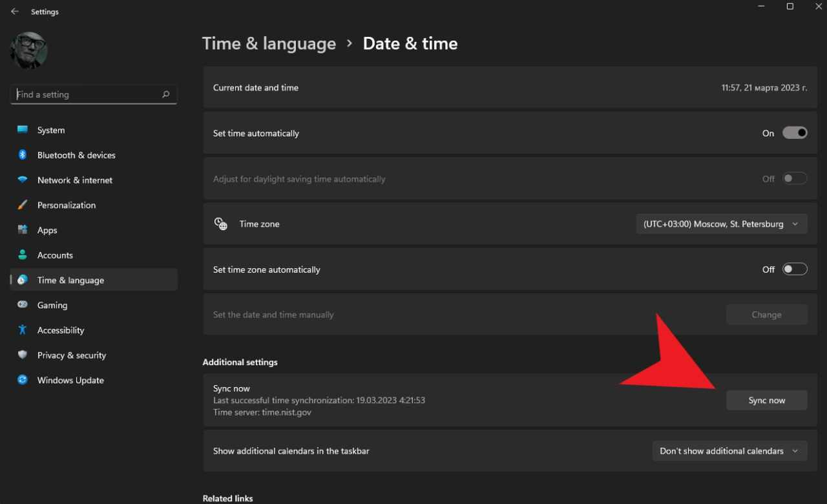The height and width of the screenshot is (504, 827).
Task: Click the Change date and time button
Action: click(767, 315)
